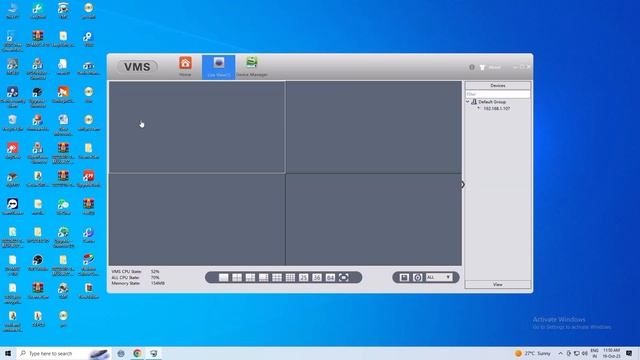
Task: Select the single-window layout button
Action: pyautogui.click(x=224, y=278)
